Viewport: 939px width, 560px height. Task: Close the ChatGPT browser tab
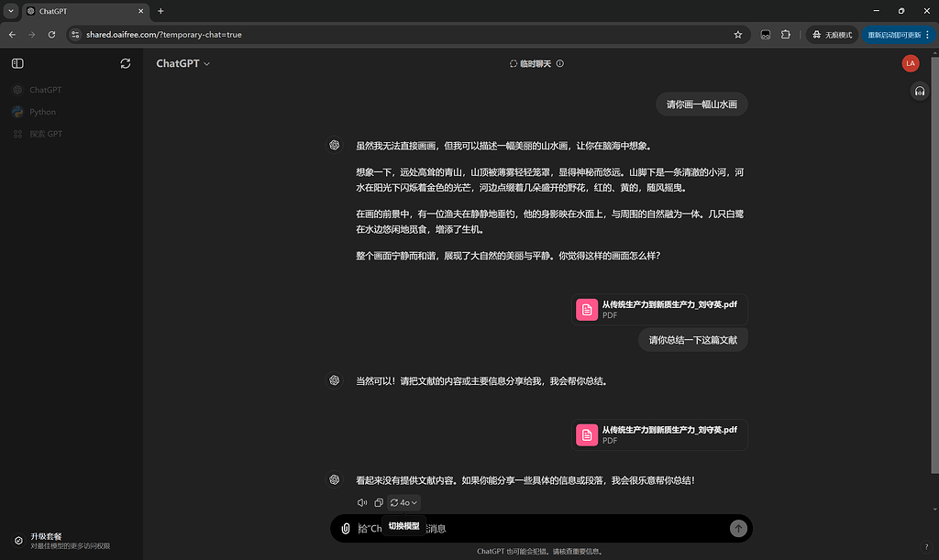pos(140,11)
